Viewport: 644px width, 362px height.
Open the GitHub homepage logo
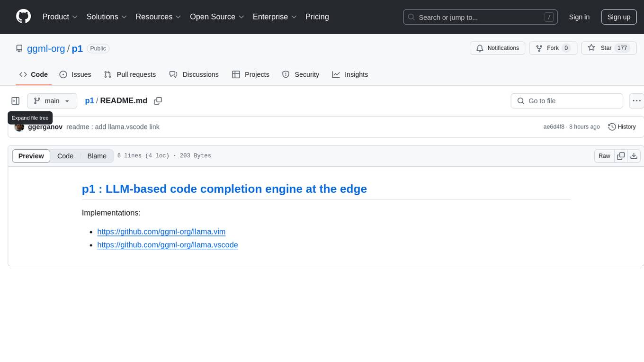pyautogui.click(x=23, y=17)
